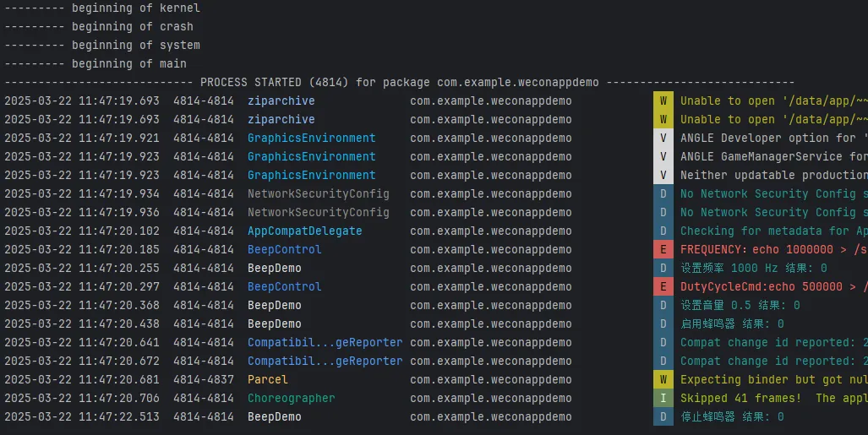Click the V badge beside 'Neither updatable production' message
868x435 pixels.
click(663, 176)
